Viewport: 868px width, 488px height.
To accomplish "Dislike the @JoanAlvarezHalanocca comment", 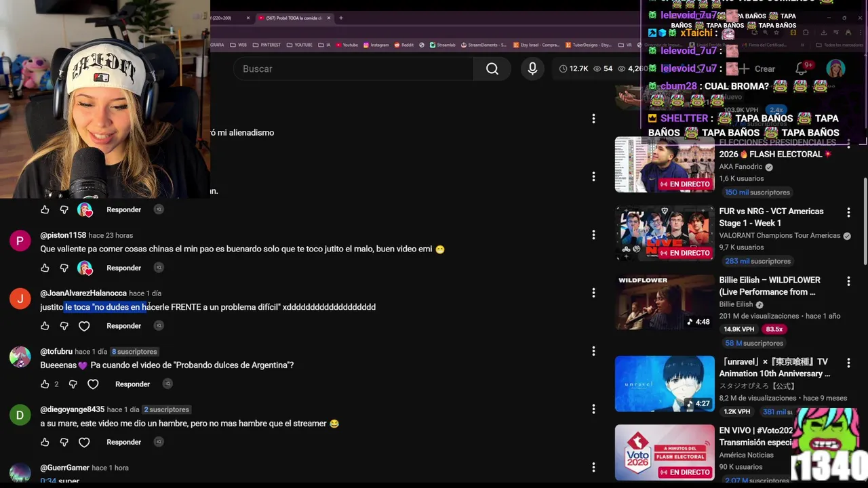I will [x=64, y=326].
